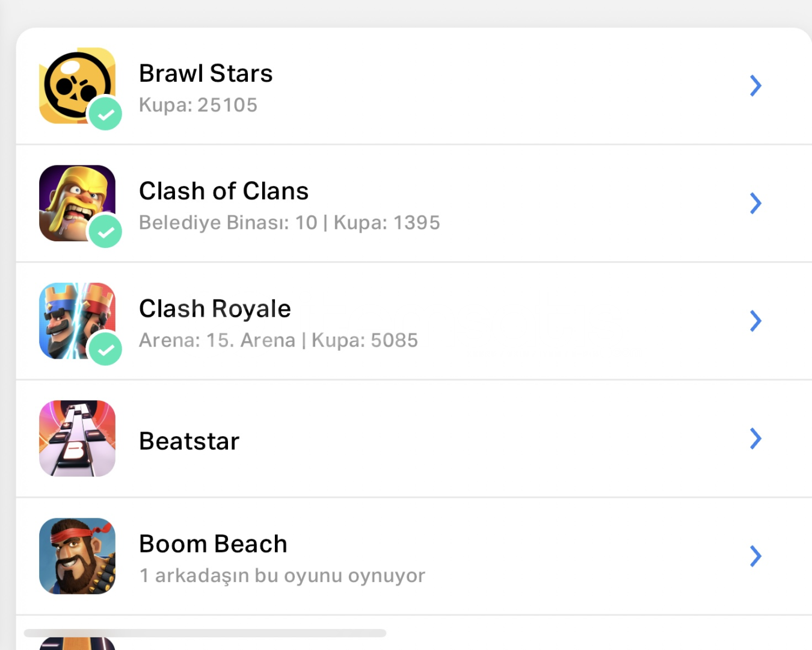Click the green checkmark on Clash Royale
The width and height of the screenshot is (812, 650).
pos(106,350)
